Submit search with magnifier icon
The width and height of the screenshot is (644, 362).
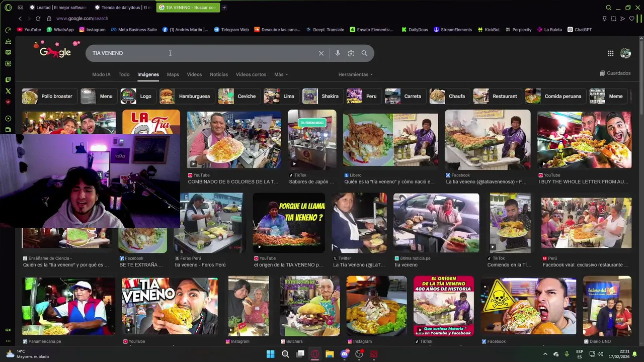point(364,53)
